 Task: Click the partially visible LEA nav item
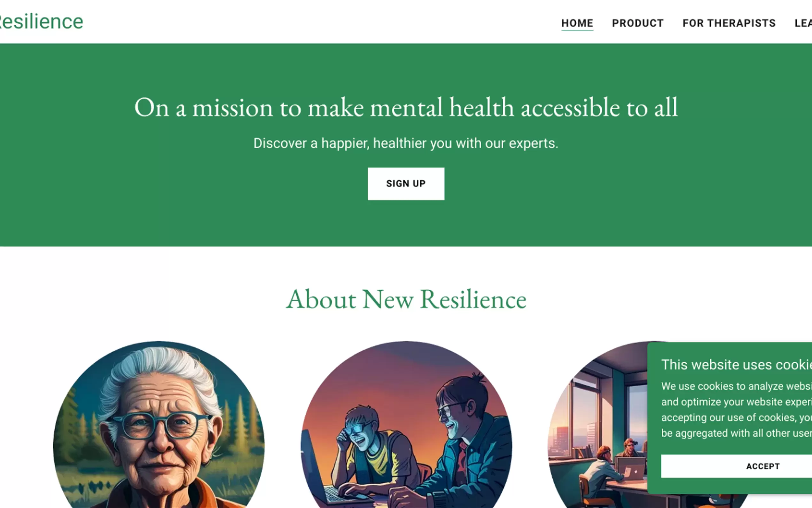click(803, 23)
